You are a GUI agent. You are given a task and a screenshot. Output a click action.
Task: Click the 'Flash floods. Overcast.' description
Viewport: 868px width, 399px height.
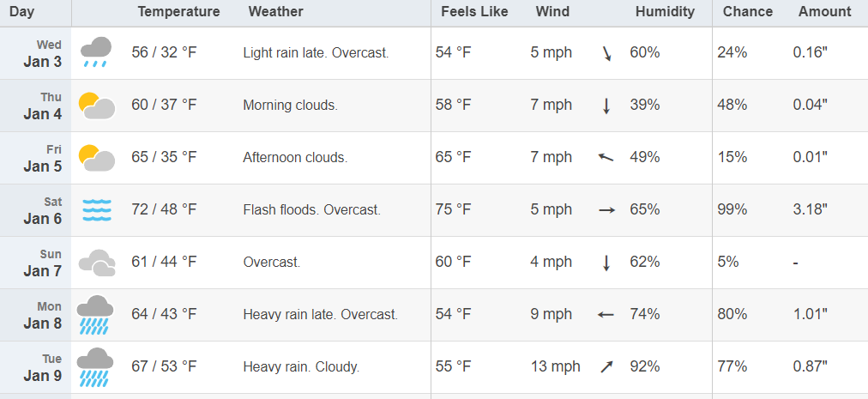click(311, 210)
